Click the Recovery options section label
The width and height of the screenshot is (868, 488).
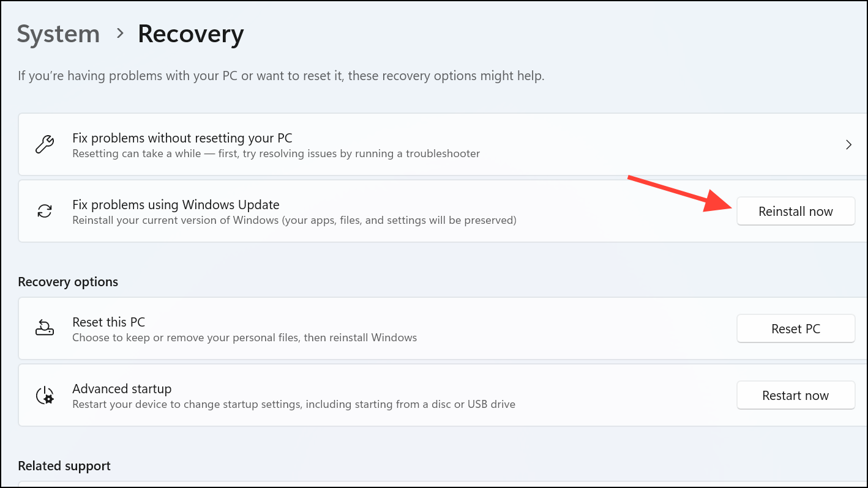(x=68, y=281)
